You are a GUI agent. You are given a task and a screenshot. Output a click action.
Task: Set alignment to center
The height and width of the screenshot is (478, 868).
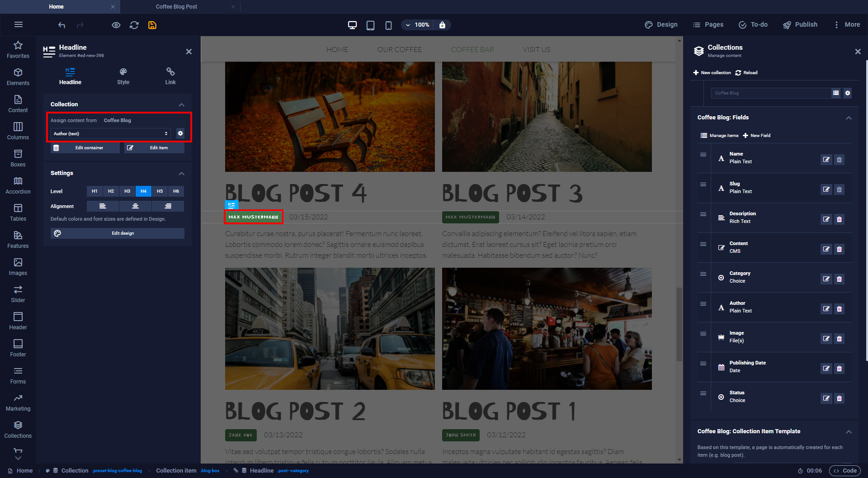135,206
